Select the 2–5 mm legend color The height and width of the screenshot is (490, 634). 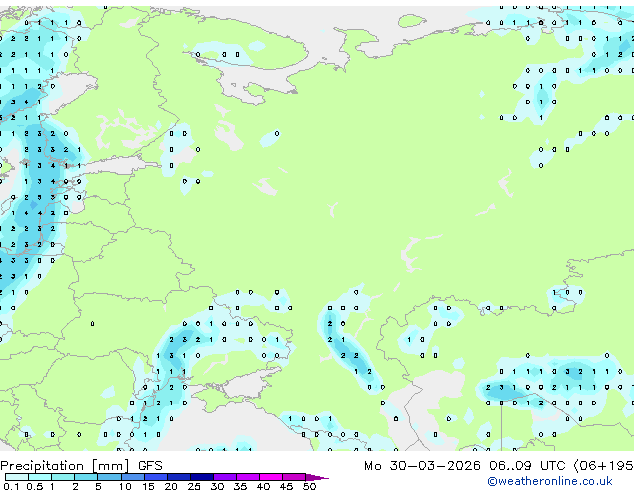86,477
